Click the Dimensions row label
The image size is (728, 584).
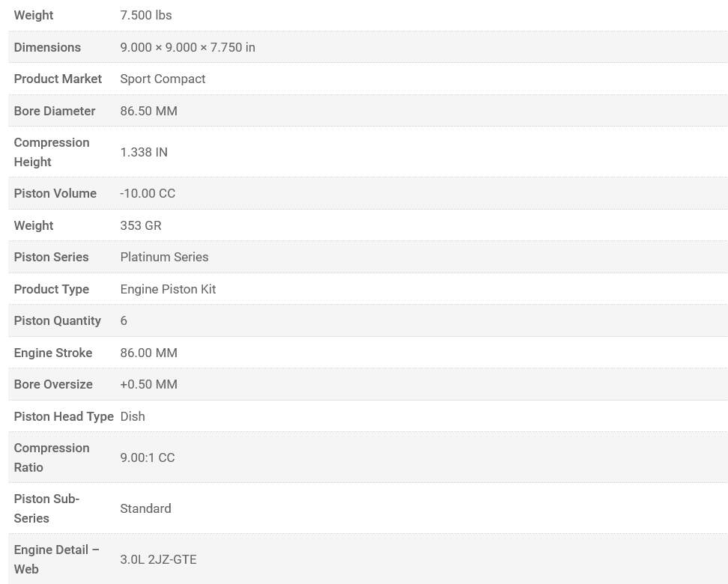click(x=47, y=47)
